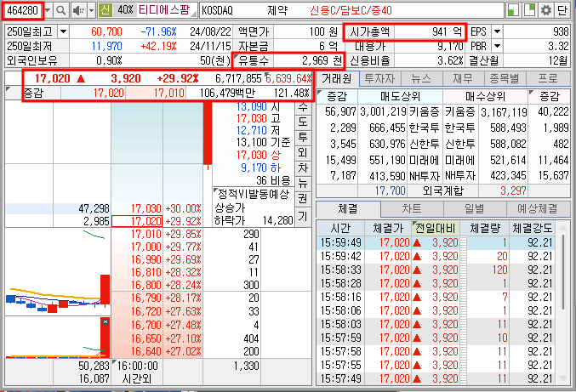Click the 외 side button
Image resolution: width=576 pixels, height=392 pixels.
point(303,153)
